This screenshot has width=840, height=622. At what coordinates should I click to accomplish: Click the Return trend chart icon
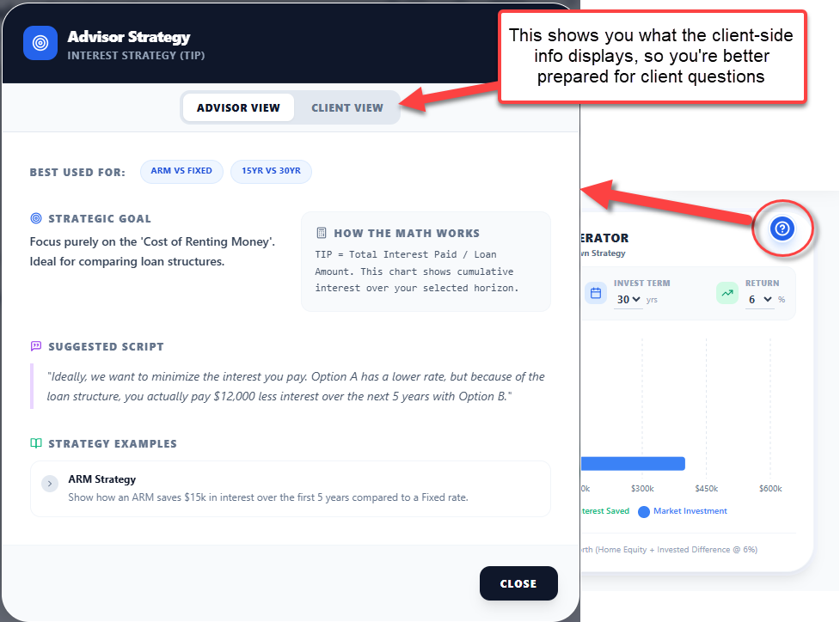pyautogui.click(x=727, y=293)
